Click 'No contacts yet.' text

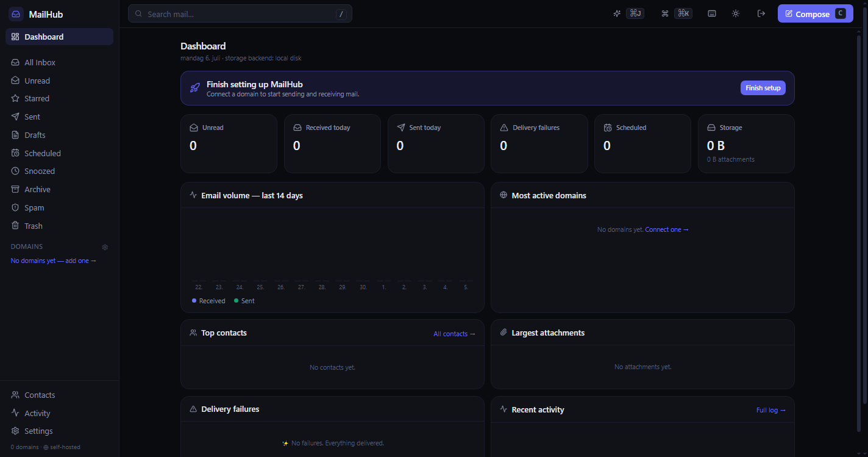(x=332, y=367)
